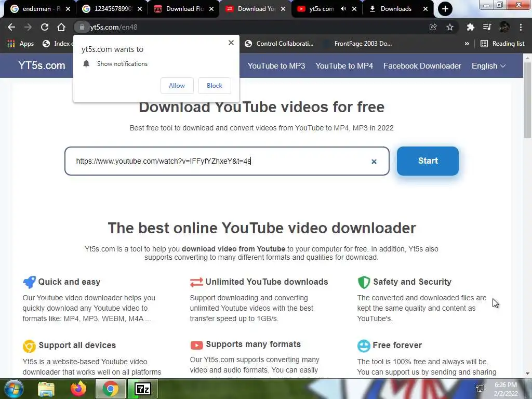View site info via lock icon
Screen dimensions: 532x399
[x=82, y=27]
